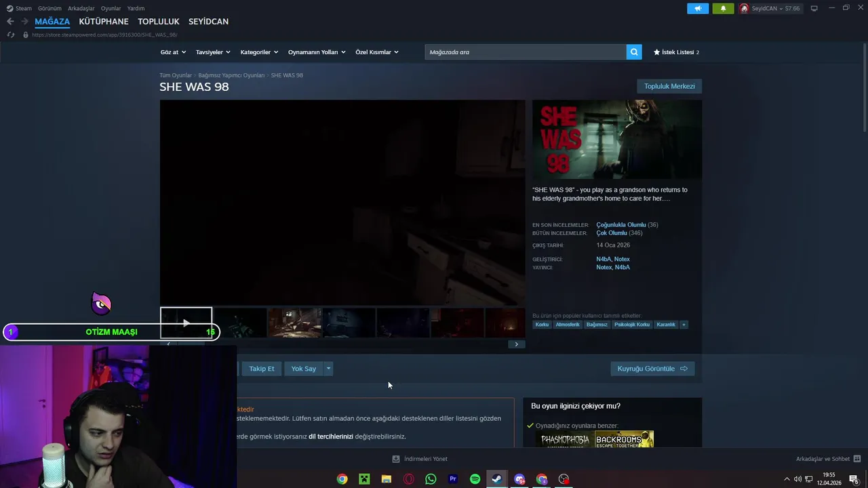Select the first video thumbnail
The image size is (868, 488).
186,323
